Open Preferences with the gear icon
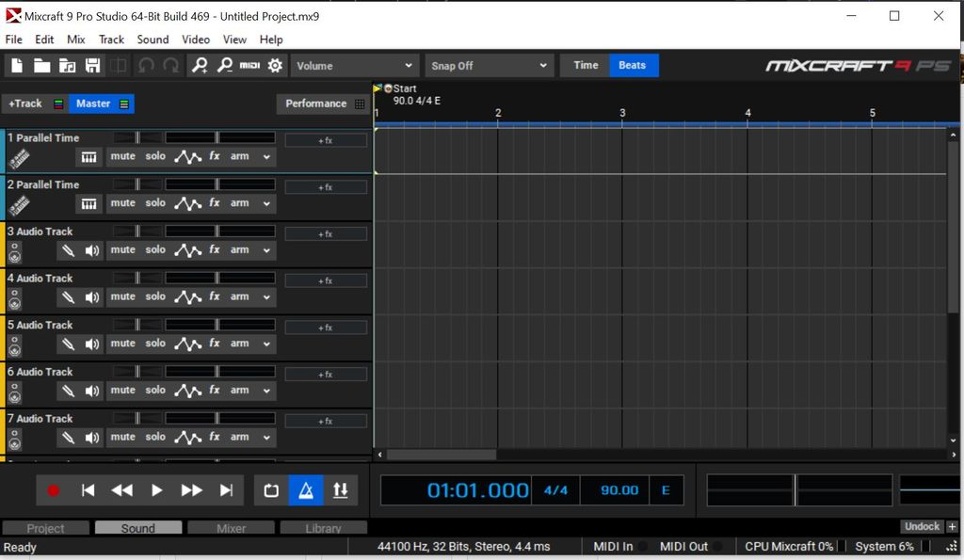This screenshot has height=560, width=964. [x=275, y=65]
